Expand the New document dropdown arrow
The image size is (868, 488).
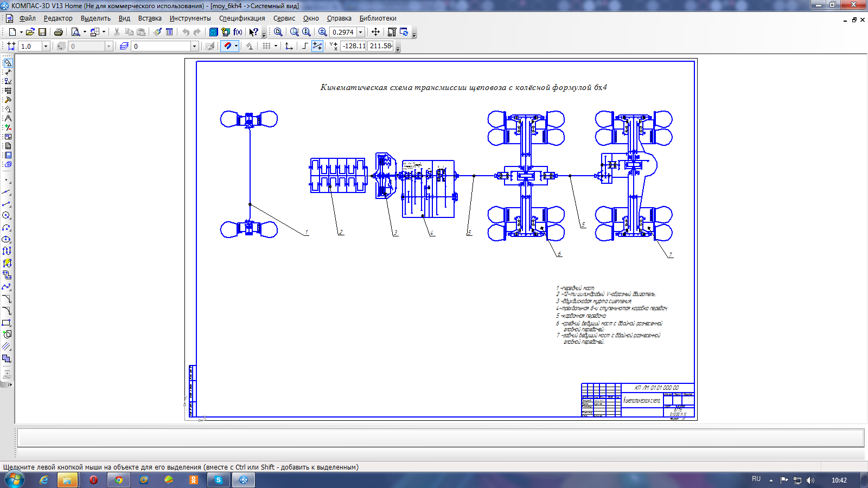tap(21, 32)
